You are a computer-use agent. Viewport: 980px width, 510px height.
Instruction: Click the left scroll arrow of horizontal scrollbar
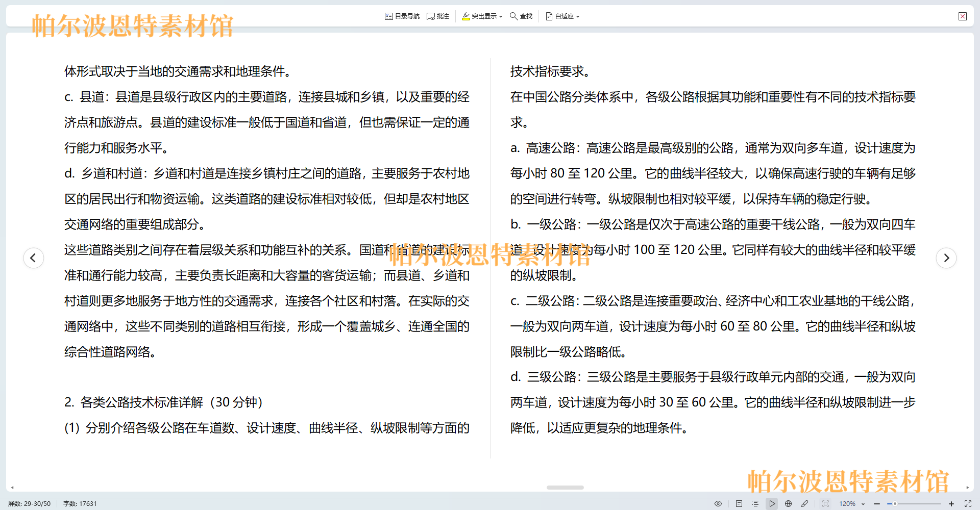[x=12, y=488]
